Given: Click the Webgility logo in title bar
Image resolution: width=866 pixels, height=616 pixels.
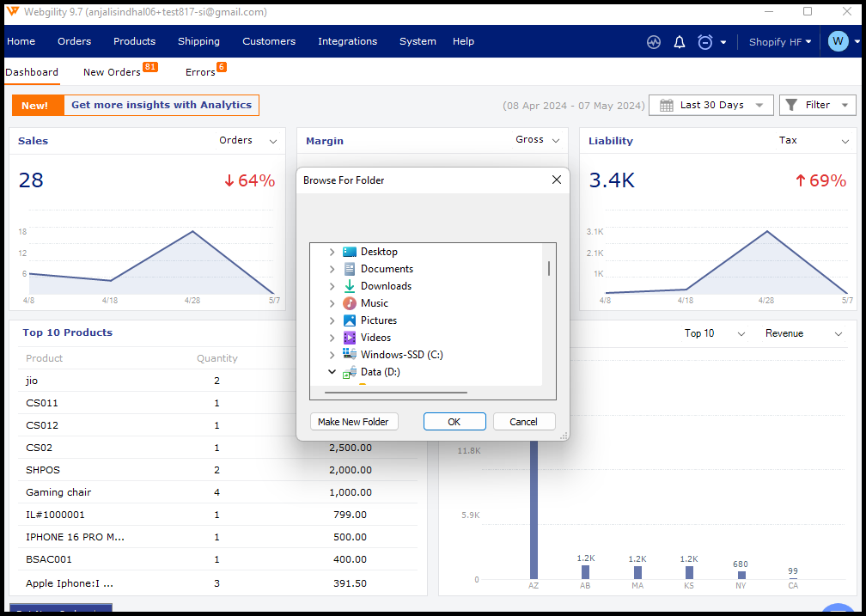Looking at the screenshot, I should (13, 12).
